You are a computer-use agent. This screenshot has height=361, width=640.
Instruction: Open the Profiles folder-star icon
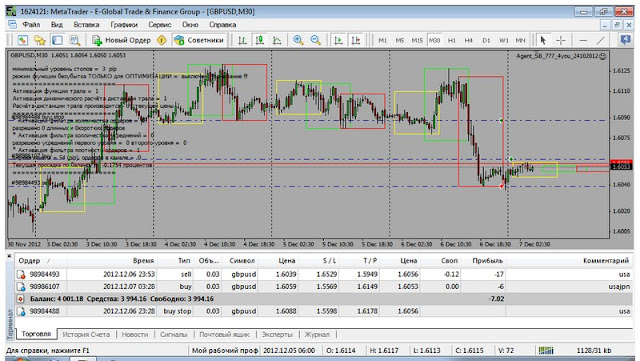tap(40, 40)
